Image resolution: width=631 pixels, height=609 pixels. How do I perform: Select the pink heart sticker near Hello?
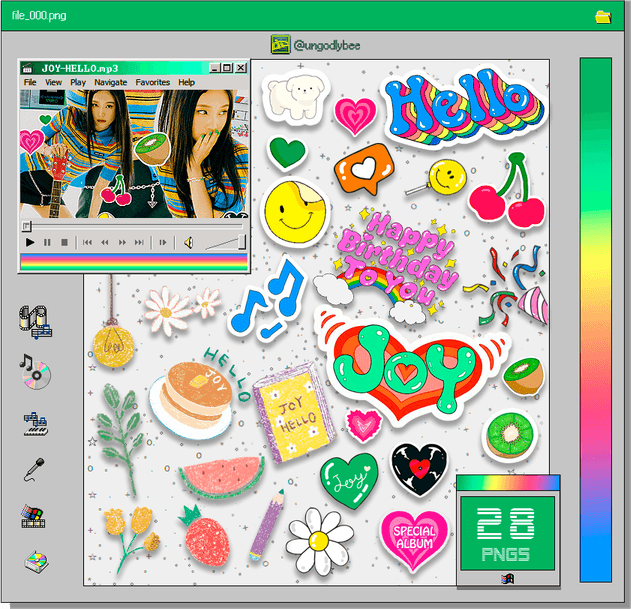click(355, 116)
